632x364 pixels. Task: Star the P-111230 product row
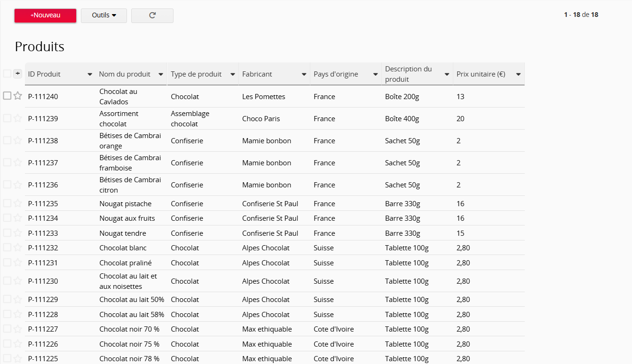coord(18,281)
